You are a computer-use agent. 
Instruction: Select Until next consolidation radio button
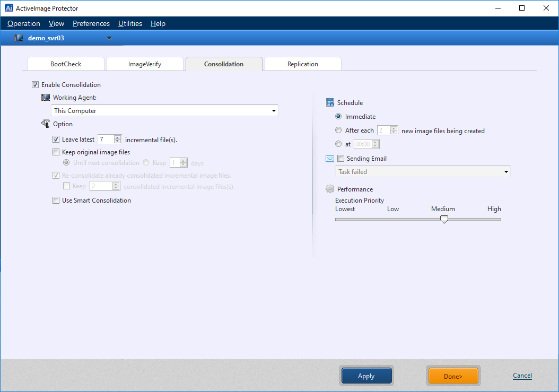point(66,163)
